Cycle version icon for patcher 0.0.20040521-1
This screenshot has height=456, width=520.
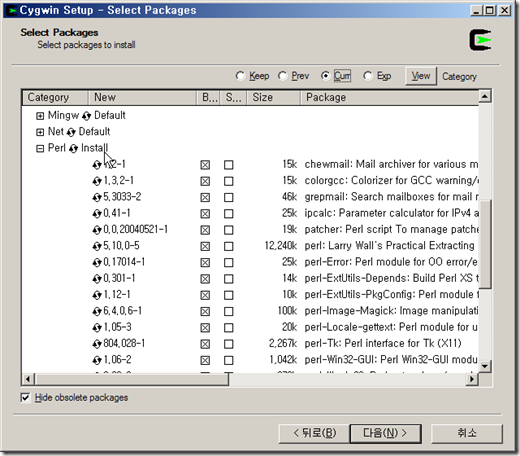click(97, 230)
